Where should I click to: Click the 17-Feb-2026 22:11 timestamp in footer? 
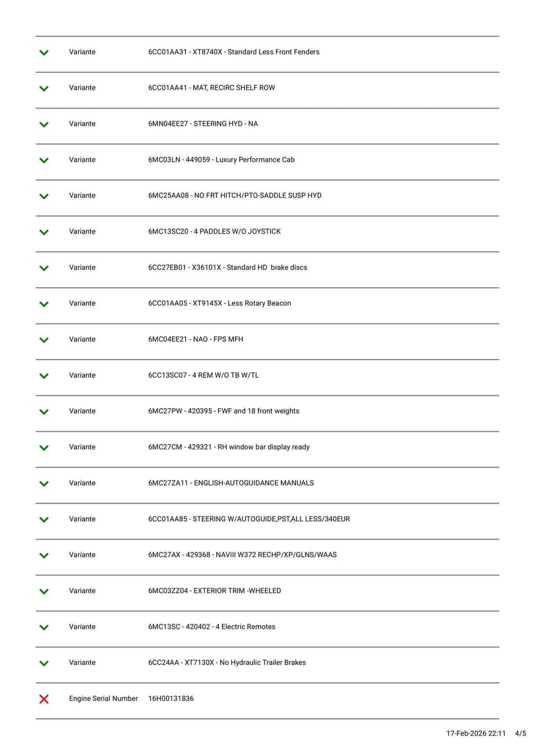476,733
